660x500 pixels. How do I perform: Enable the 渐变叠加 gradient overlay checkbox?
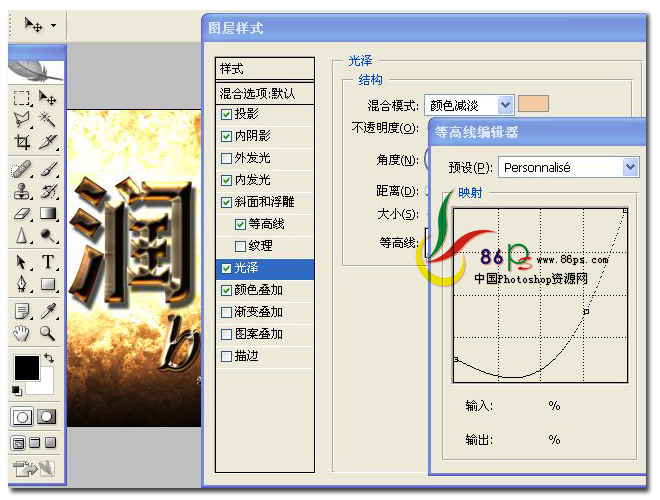tap(226, 312)
